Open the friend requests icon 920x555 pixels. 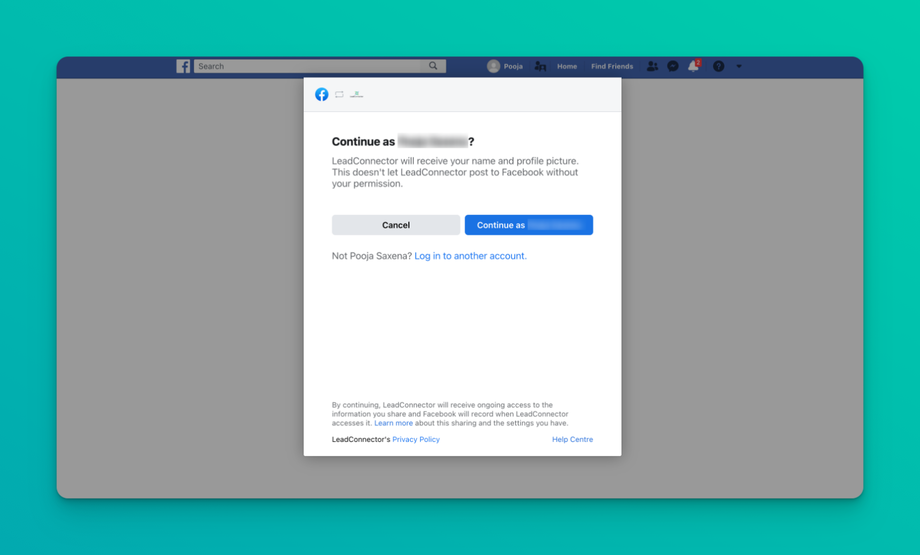(x=652, y=66)
